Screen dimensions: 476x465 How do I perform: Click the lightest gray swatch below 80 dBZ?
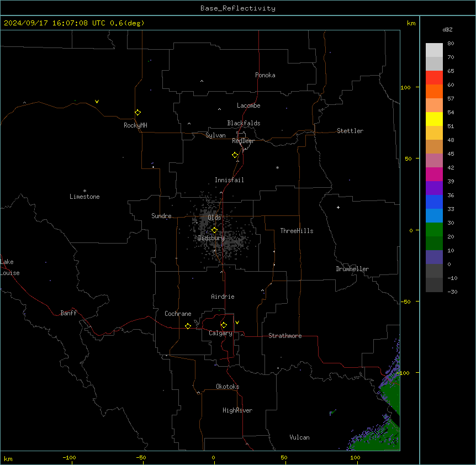tap(434, 50)
